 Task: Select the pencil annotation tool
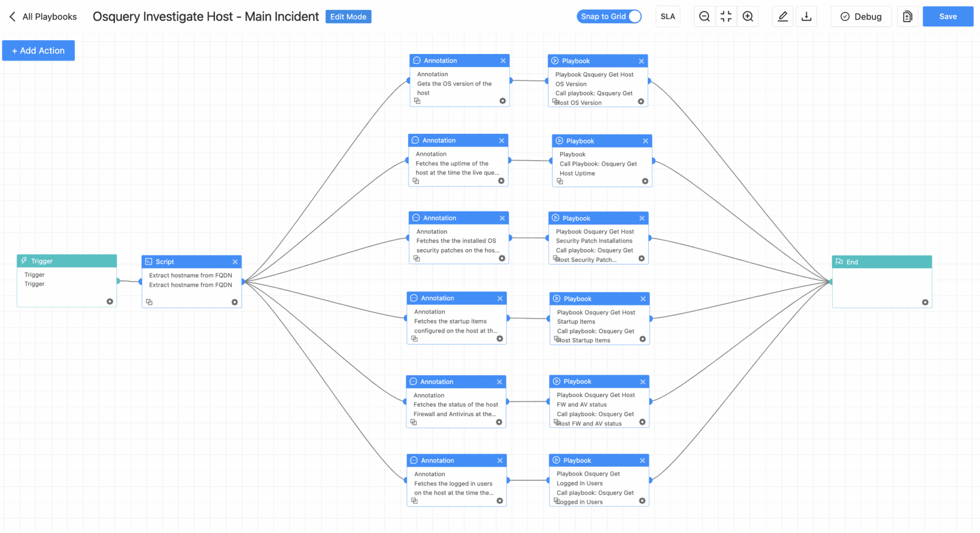click(783, 16)
